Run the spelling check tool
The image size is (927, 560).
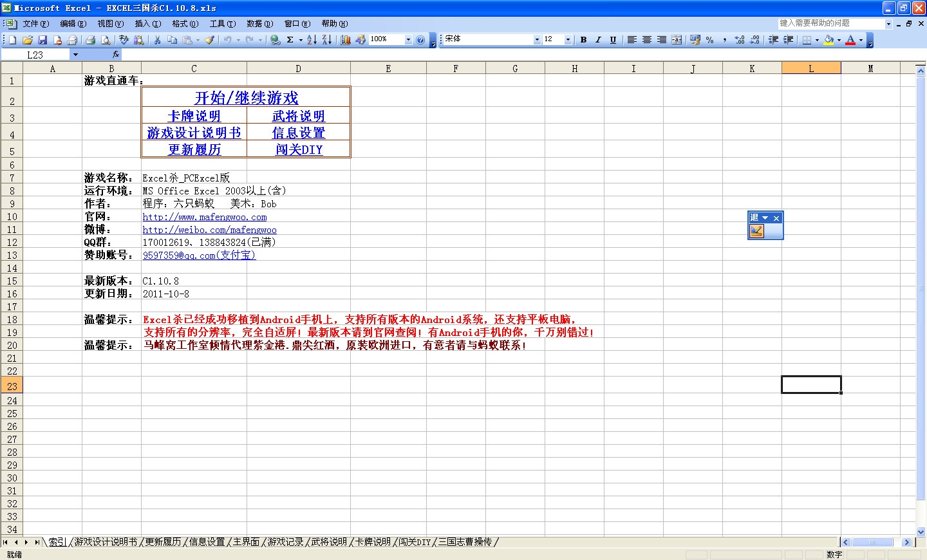[124, 40]
